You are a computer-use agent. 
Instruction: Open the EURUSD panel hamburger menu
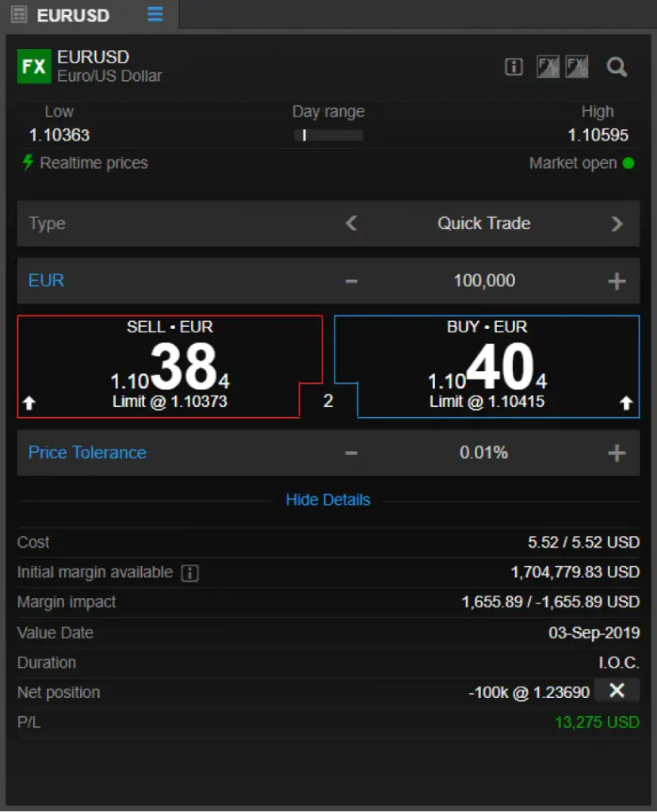point(155,14)
